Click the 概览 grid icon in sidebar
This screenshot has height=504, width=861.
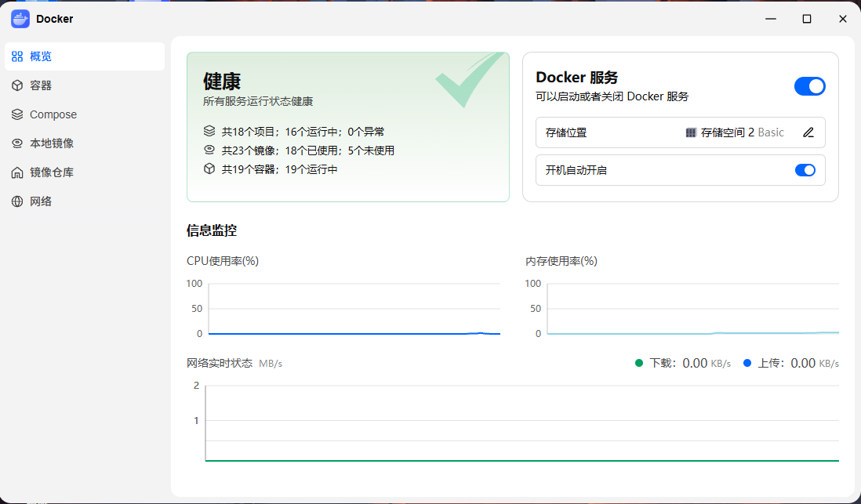click(17, 56)
